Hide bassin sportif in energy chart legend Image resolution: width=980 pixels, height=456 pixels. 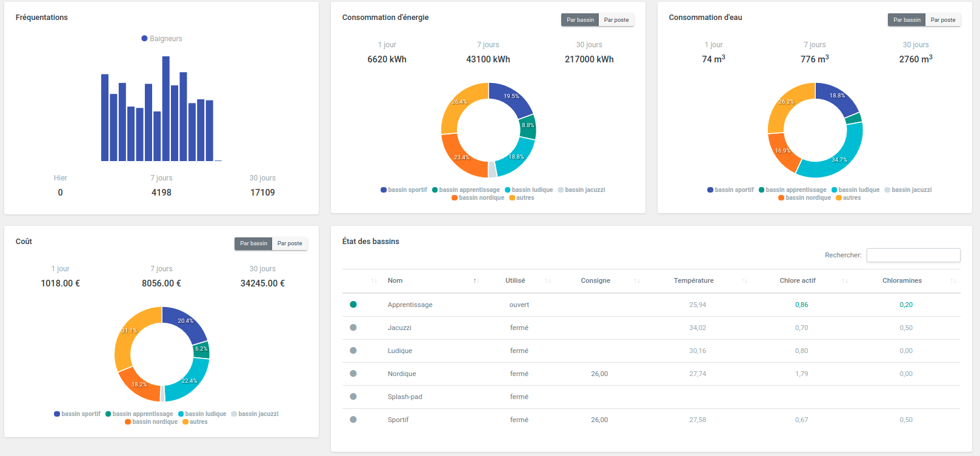404,190
